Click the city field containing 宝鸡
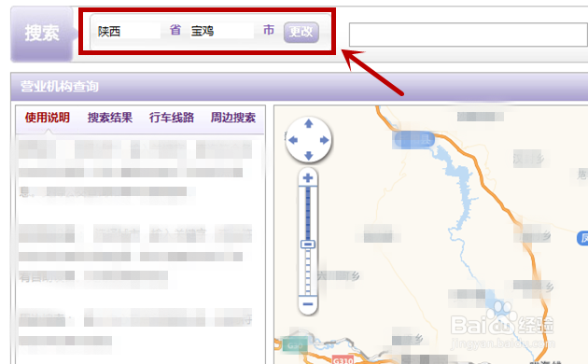The image size is (588, 364). 221,31
